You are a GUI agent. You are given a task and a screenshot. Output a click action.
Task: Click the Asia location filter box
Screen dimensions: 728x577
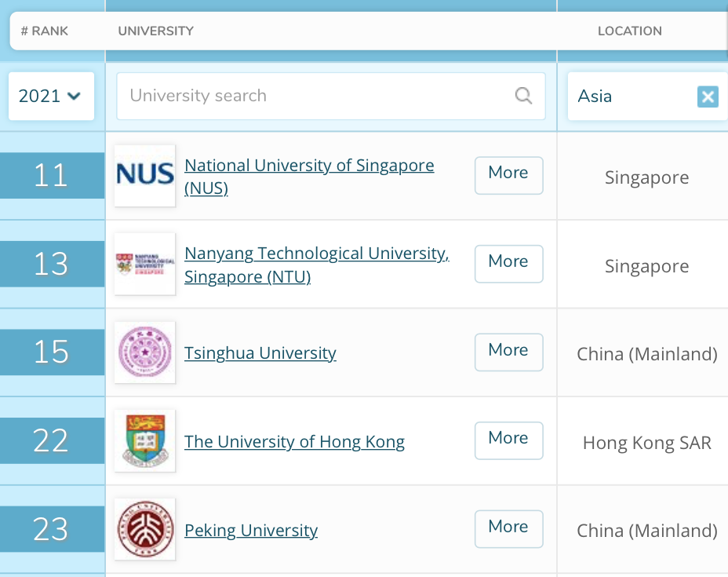647,96
